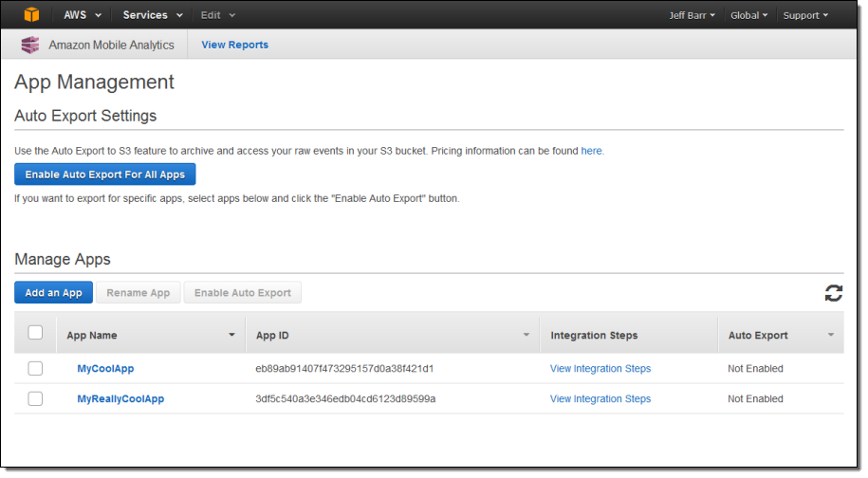Viewport: 868px width, 478px height.
Task: Open the Global region selector
Action: point(749,15)
